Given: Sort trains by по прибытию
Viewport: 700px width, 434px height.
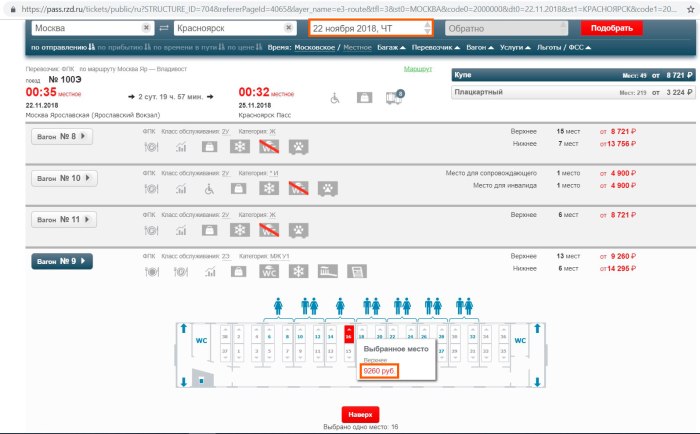Looking at the screenshot, I should pyautogui.click(x=124, y=47).
